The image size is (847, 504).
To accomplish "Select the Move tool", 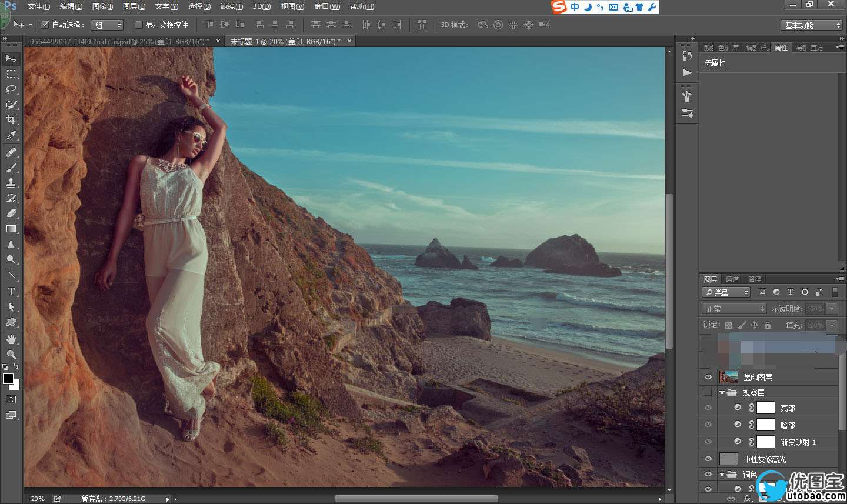I will click(11, 58).
